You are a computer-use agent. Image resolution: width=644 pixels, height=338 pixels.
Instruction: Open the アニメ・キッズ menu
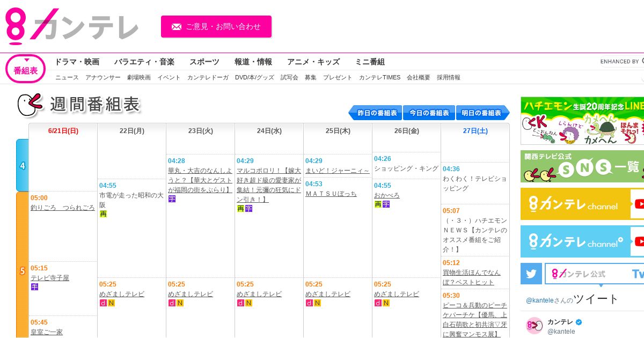pos(313,62)
